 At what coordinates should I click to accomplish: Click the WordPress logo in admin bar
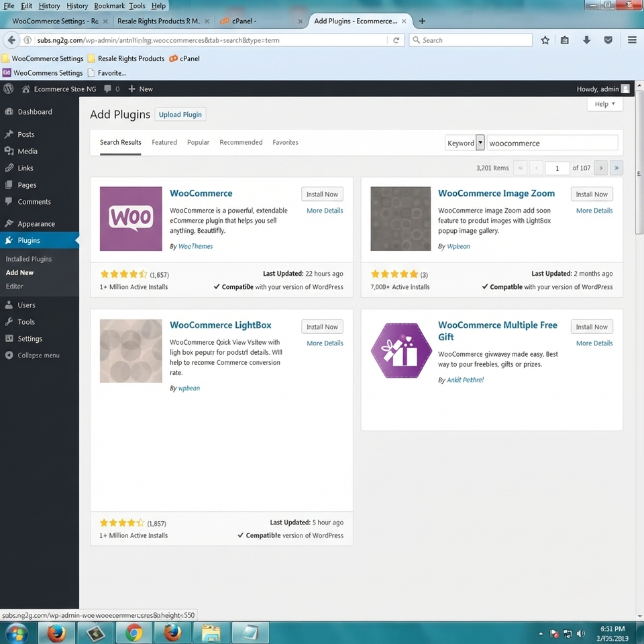click(x=8, y=89)
